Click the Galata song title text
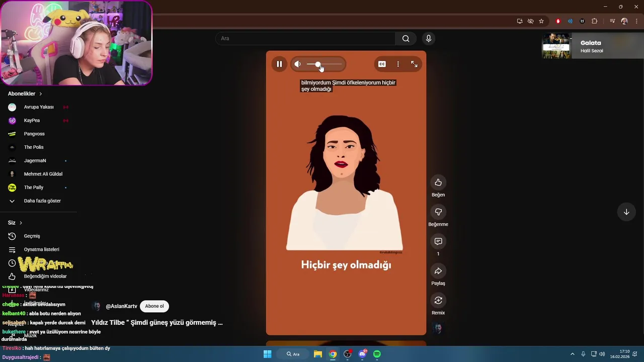Viewport: 644px width, 362px height. [591, 43]
